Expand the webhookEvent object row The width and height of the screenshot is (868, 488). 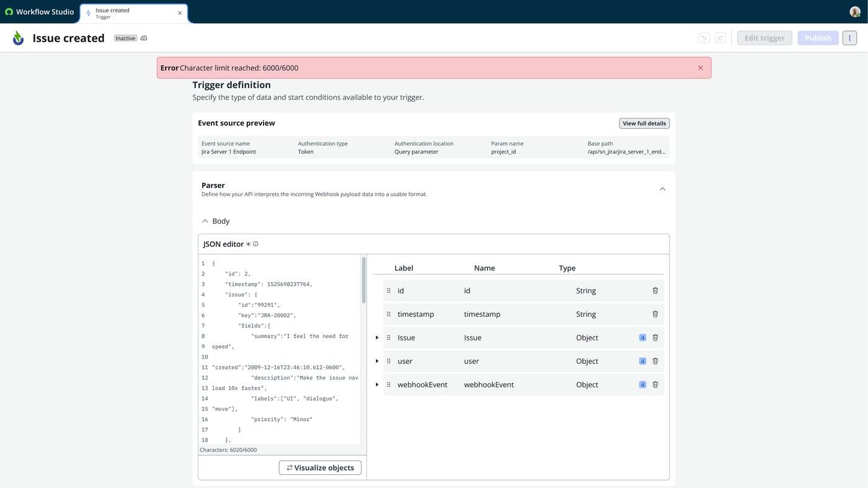click(x=377, y=384)
